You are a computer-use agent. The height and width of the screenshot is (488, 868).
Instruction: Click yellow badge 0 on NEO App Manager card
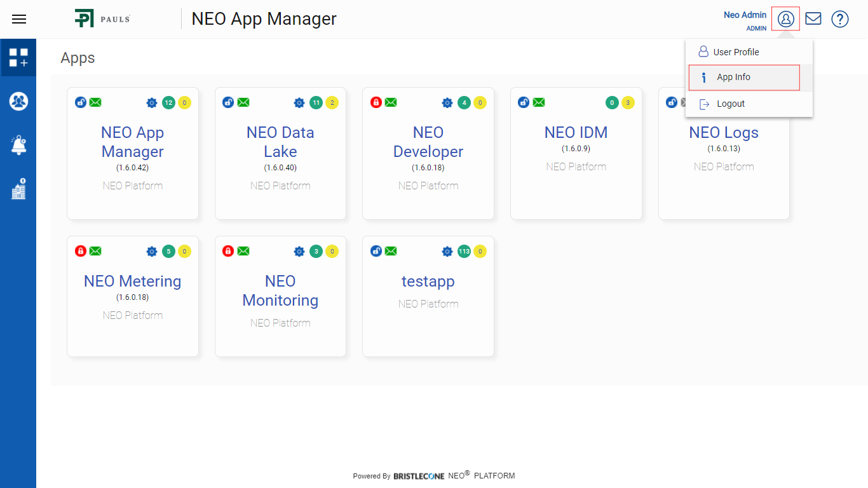point(184,102)
